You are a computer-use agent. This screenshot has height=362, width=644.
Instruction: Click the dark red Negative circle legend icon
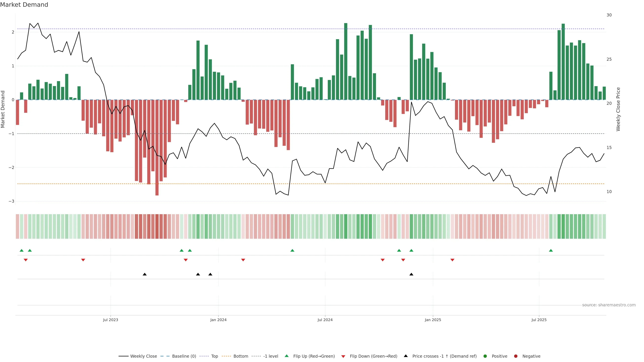pyautogui.click(x=516, y=356)
